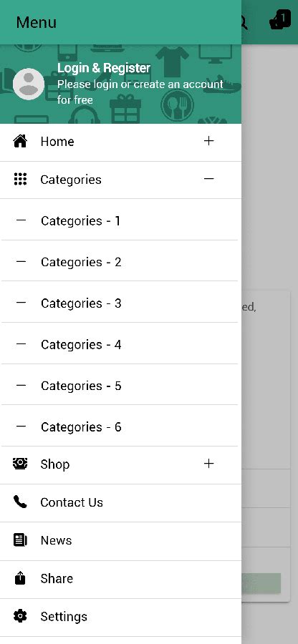The height and width of the screenshot is (644, 298).
Task: Click the Login & Register link
Action: [104, 68]
